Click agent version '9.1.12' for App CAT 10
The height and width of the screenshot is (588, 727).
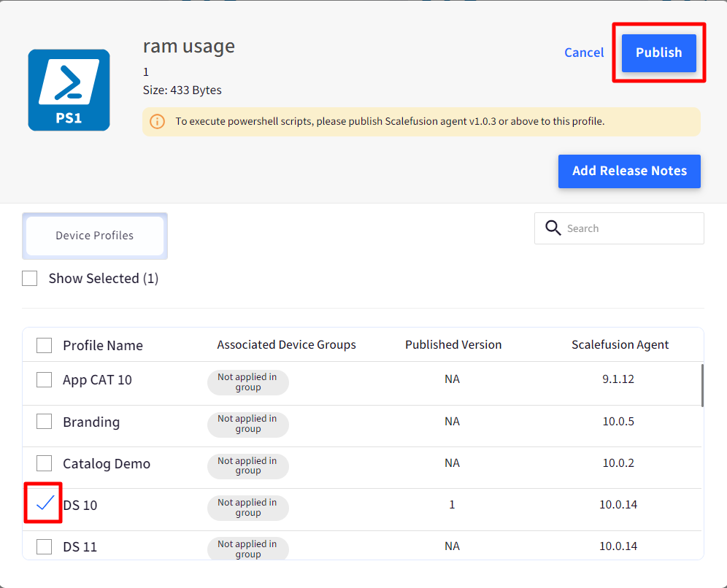click(618, 379)
